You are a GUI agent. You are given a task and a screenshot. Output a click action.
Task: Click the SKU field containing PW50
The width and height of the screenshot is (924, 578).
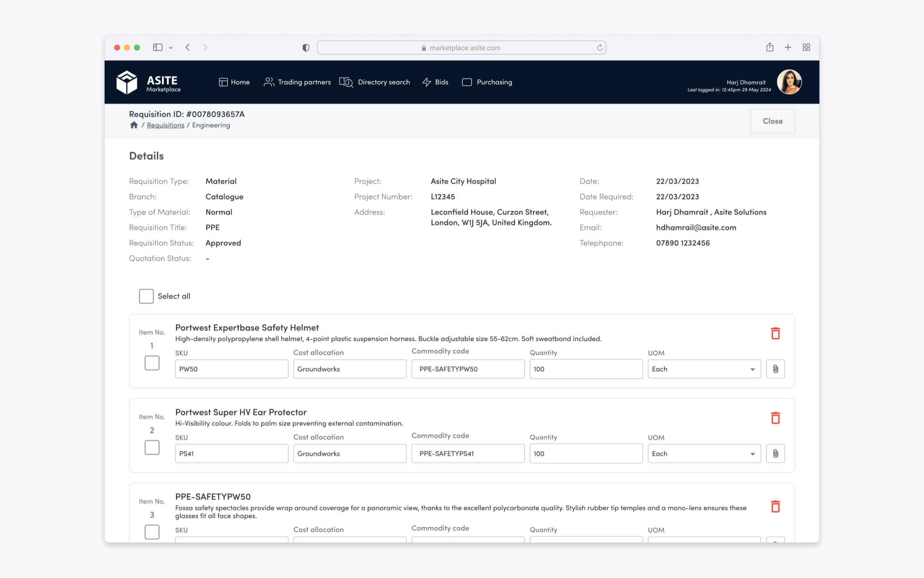click(232, 369)
